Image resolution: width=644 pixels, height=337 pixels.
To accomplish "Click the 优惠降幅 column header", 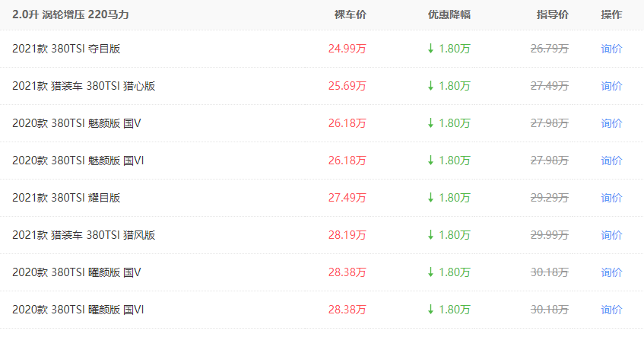I will [x=449, y=15].
